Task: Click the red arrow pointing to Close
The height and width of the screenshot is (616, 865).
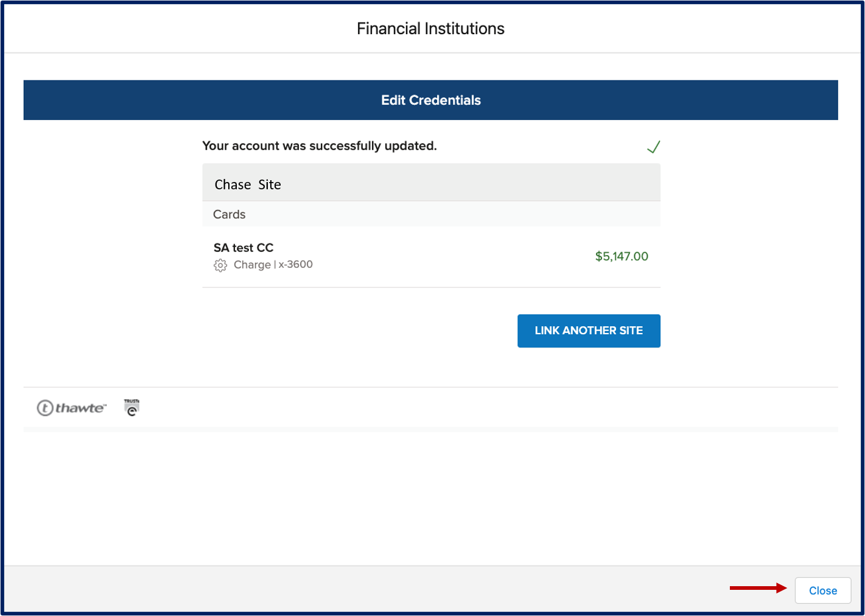Action: point(758,588)
